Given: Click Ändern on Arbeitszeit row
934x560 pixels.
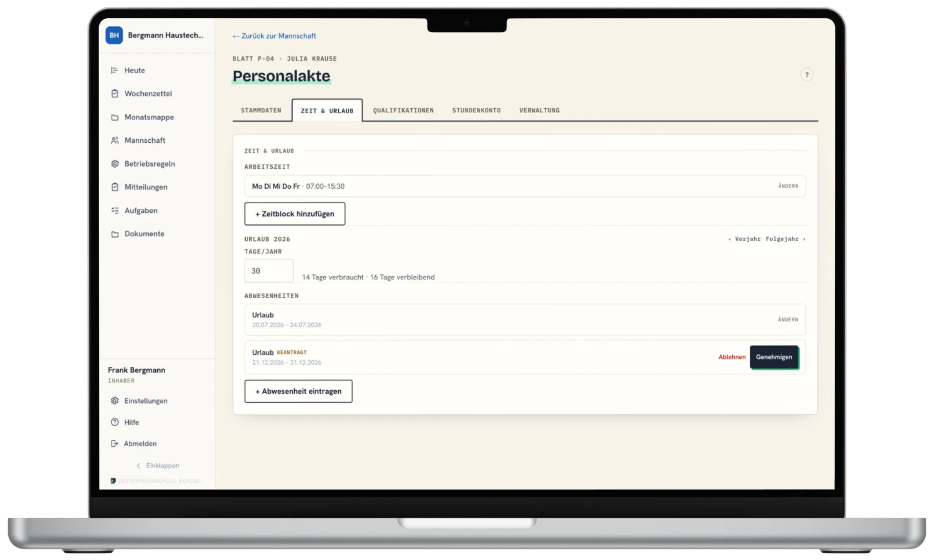Looking at the screenshot, I should (788, 186).
